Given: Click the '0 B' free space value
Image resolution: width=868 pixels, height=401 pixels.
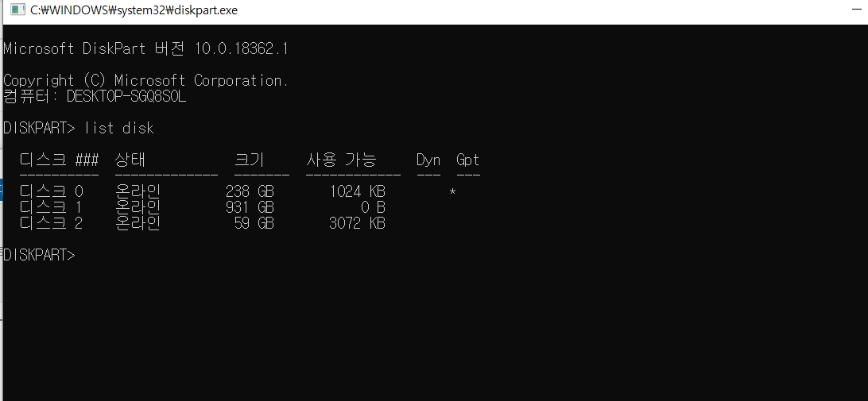Looking at the screenshot, I should tap(373, 208).
